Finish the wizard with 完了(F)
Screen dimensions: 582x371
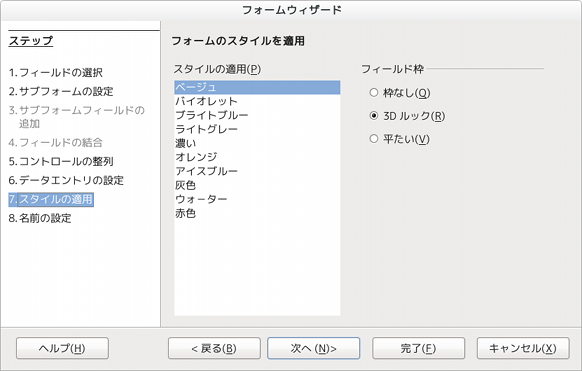pos(418,348)
